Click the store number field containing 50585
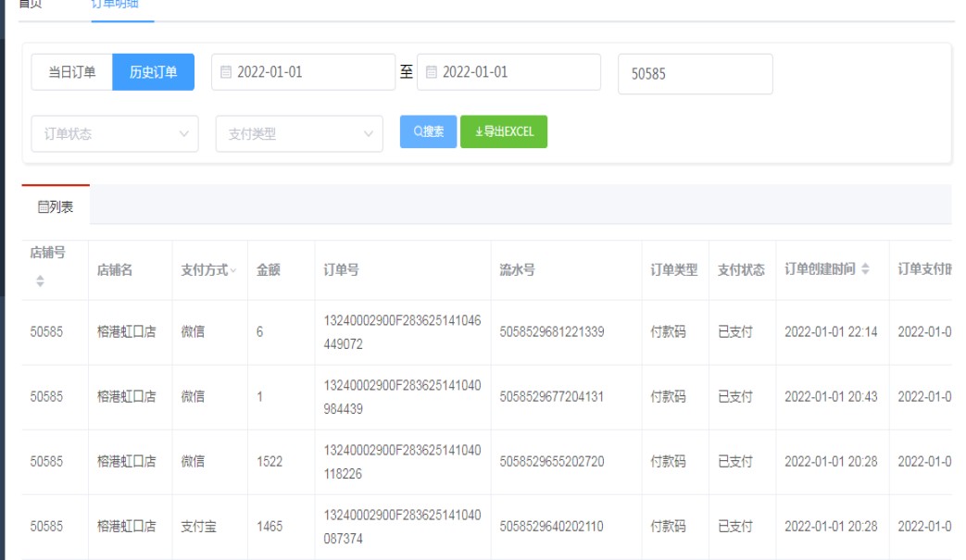The image size is (966, 560). click(695, 74)
